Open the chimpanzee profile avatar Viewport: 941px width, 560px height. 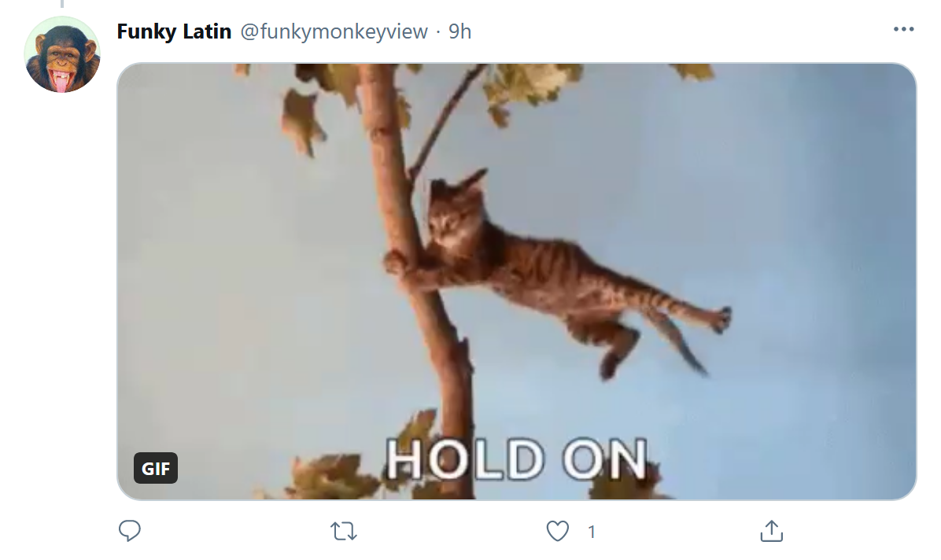[62, 54]
